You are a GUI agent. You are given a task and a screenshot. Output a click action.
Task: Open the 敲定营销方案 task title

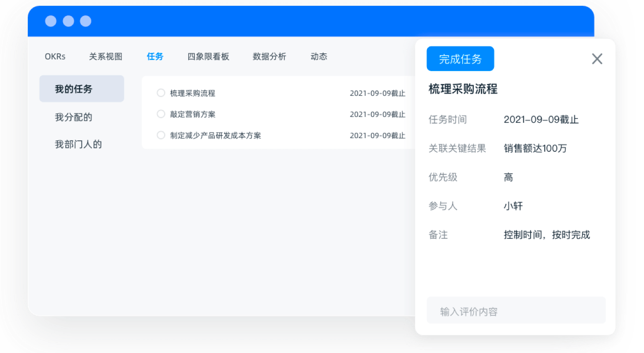click(193, 114)
